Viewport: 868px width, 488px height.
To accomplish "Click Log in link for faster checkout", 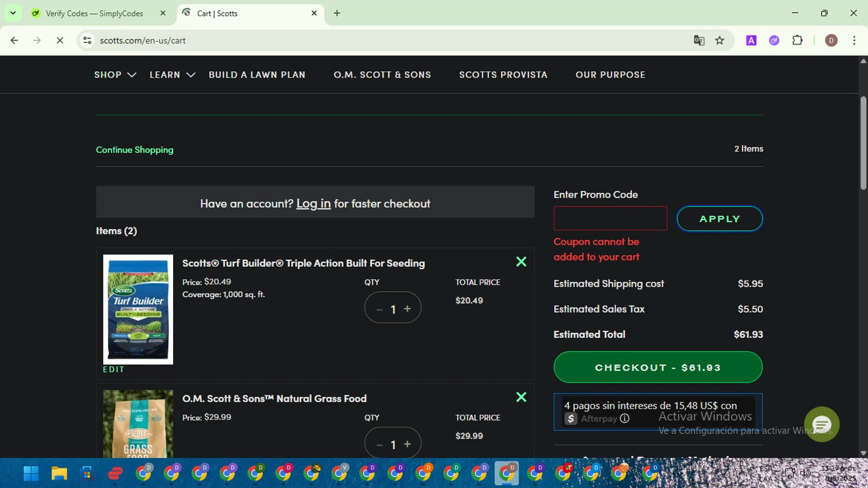I will (314, 204).
